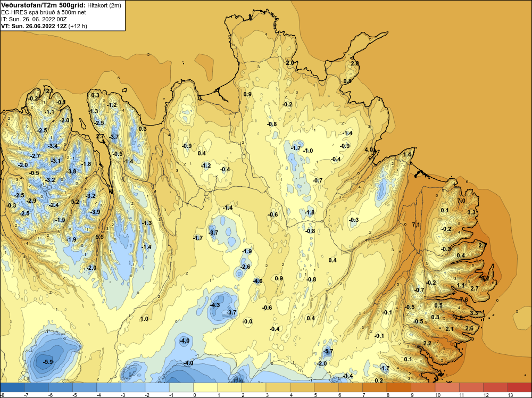Click the 2.8 temperature value
Screen dimensions: 532x398
coord(355,63)
